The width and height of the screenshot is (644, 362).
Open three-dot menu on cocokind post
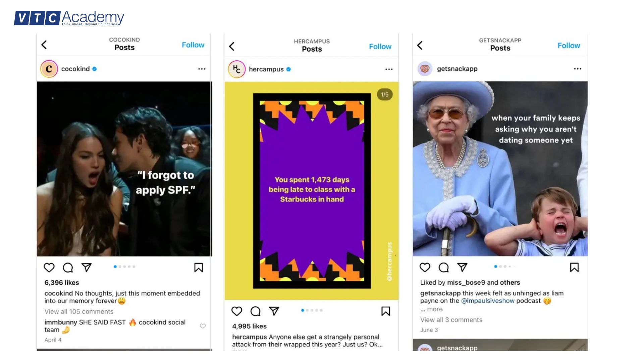tap(202, 69)
